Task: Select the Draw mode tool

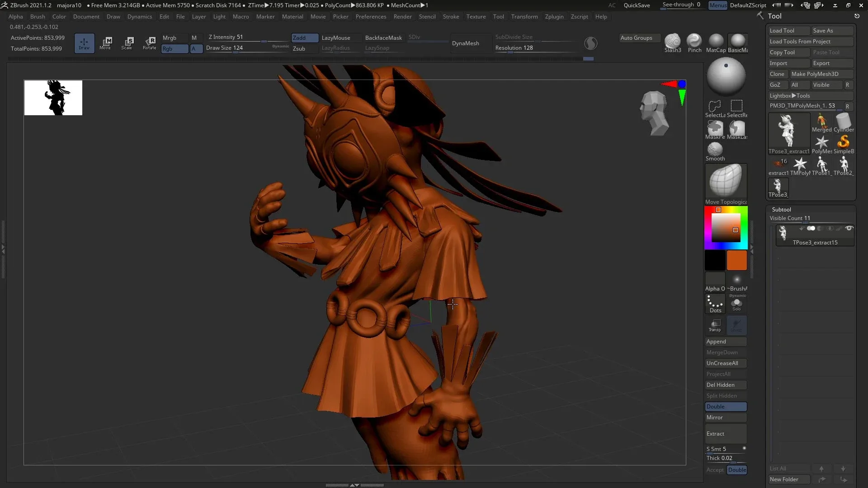Action: click(84, 43)
